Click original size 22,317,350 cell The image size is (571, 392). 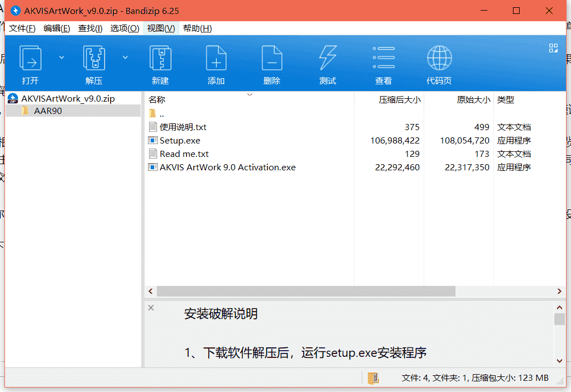coord(467,167)
